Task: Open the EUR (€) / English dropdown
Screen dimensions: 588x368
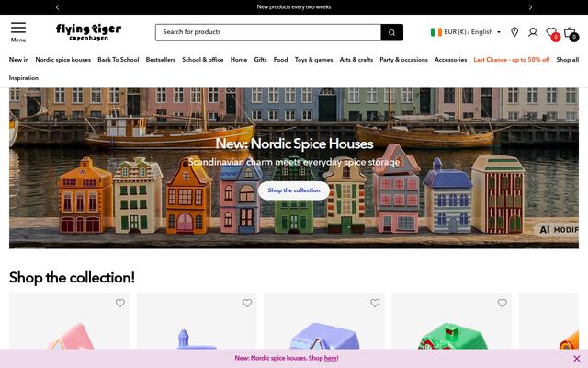Action: (x=466, y=32)
